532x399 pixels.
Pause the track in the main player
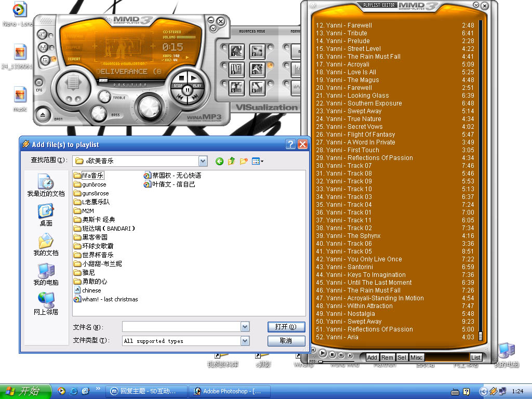[187, 90]
